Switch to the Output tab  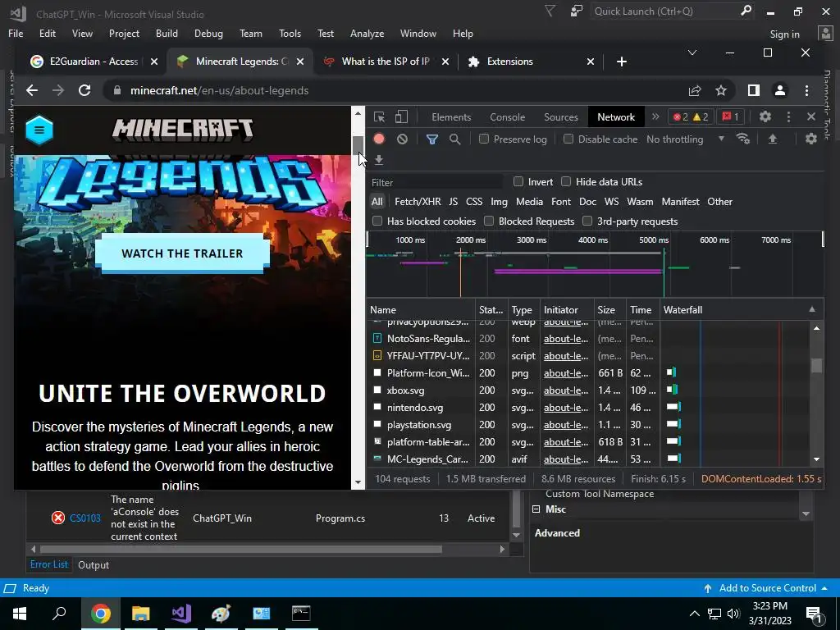click(94, 564)
